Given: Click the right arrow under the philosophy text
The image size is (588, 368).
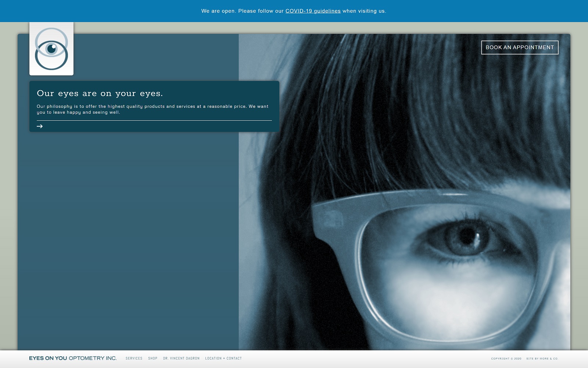Looking at the screenshot, I should (40, 126).
